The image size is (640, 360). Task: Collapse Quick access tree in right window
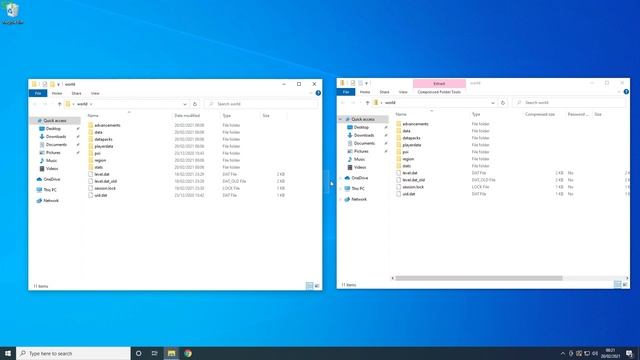(x=341, y=119)
